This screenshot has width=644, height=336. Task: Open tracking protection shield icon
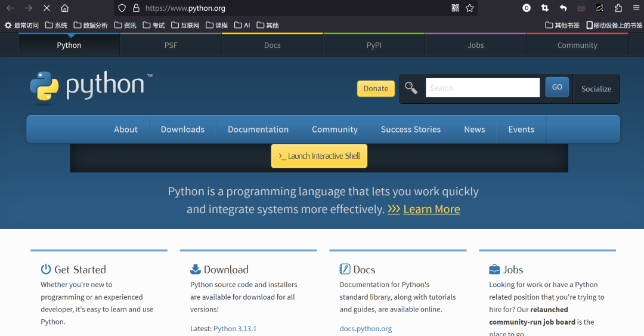tap(122, 8)
